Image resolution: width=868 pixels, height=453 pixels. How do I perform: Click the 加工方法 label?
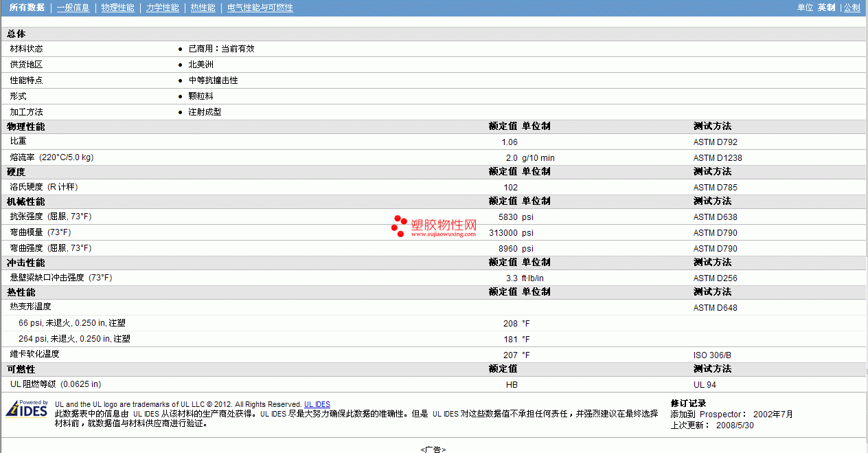tap(26, 112)
